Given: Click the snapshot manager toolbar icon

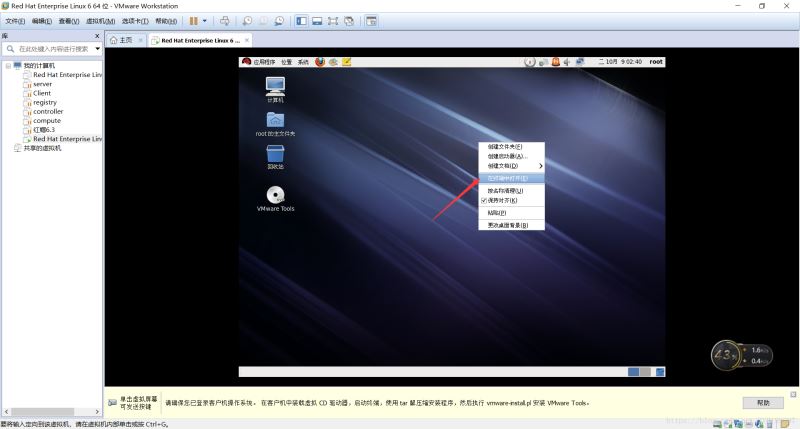Looking at the screenshot, I should coord(279,21).
